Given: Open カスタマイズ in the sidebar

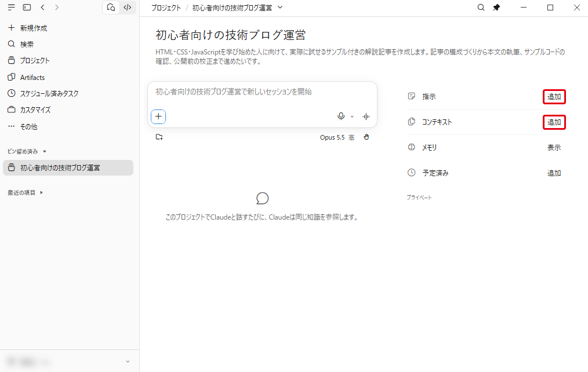Looking at the screenshot, I should tap(70, 110).
